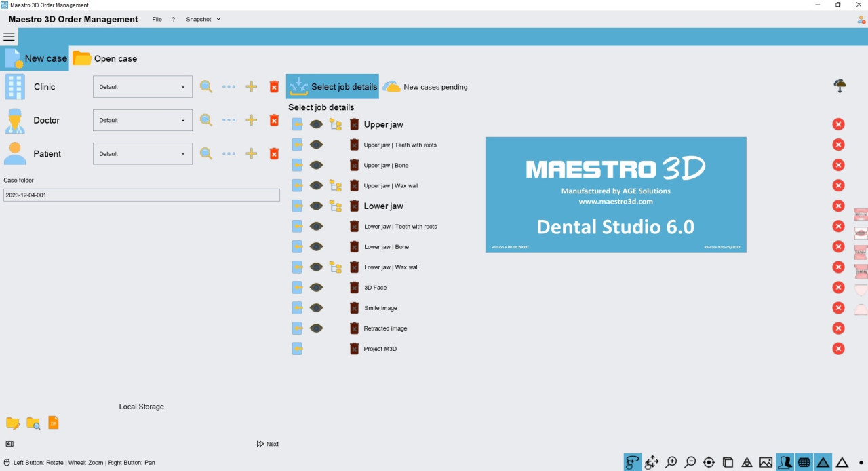Switch to the New case tab

click(x=35, y=58)
